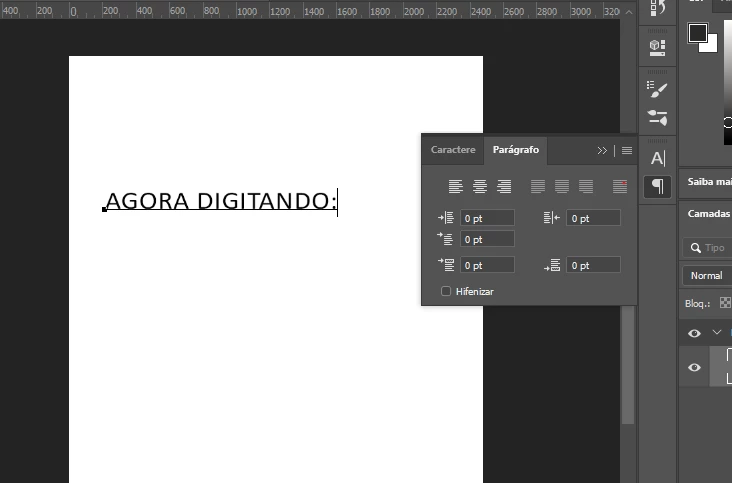Click the magnifier icon in layer filter
The height and width of the screenshot is (483, 732).
696,248
